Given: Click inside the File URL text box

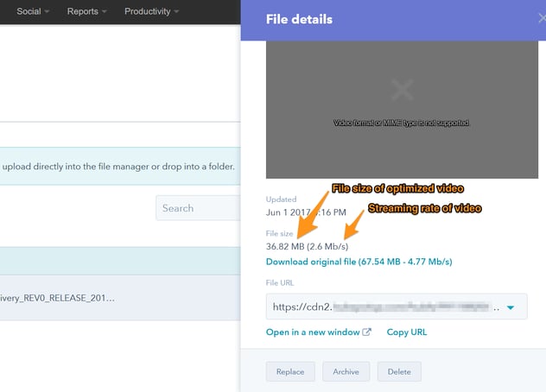Looking at the screenshot, I should (380, 307).
